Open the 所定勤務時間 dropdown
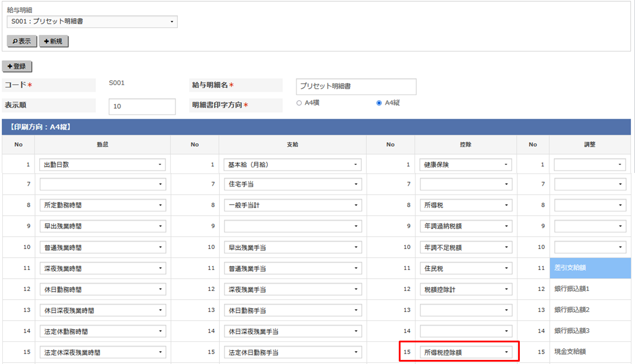Viewport: 635px width, 364px height. [x=102, y=206]
